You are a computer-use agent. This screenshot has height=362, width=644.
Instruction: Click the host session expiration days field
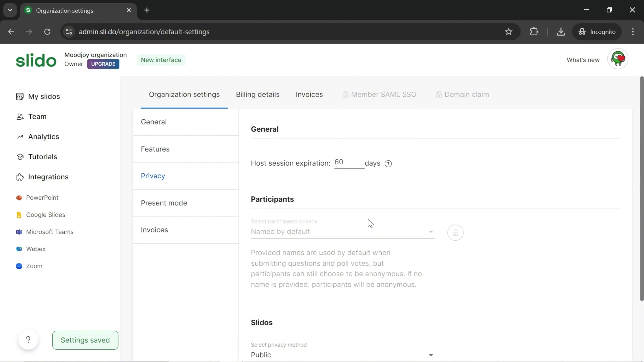(349, 163)
